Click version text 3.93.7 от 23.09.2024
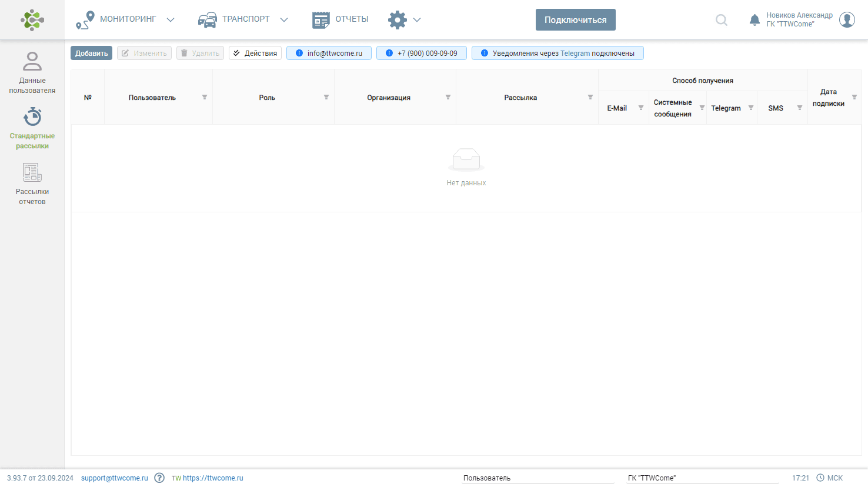This screenshot has width=868, height=487. [40, 478]
